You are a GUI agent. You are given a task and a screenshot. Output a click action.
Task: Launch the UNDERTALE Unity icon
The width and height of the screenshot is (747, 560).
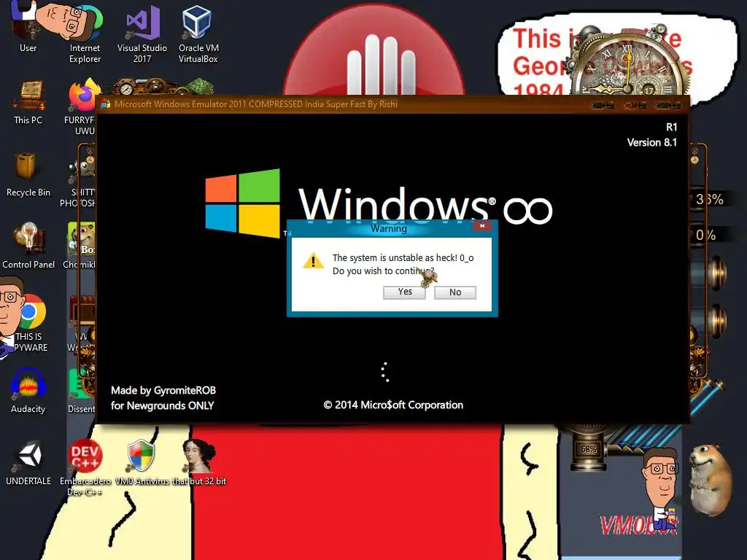tap(28, 462)
